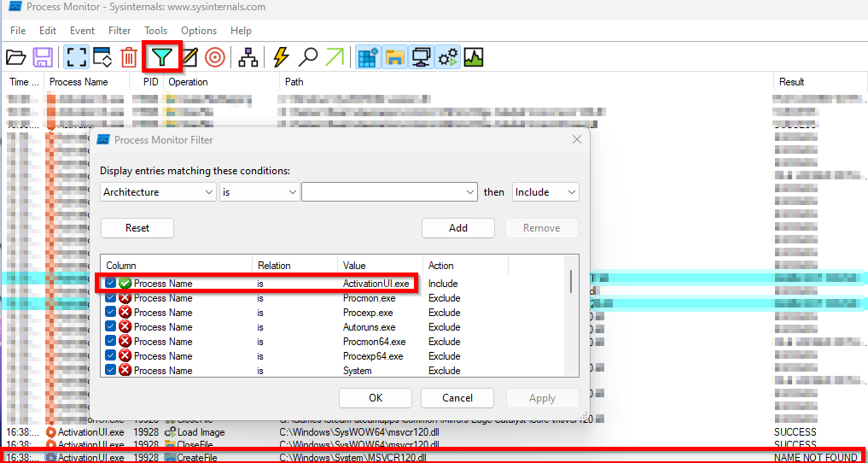Select the Load Image msvcr120.dll row

pos(434,431)
